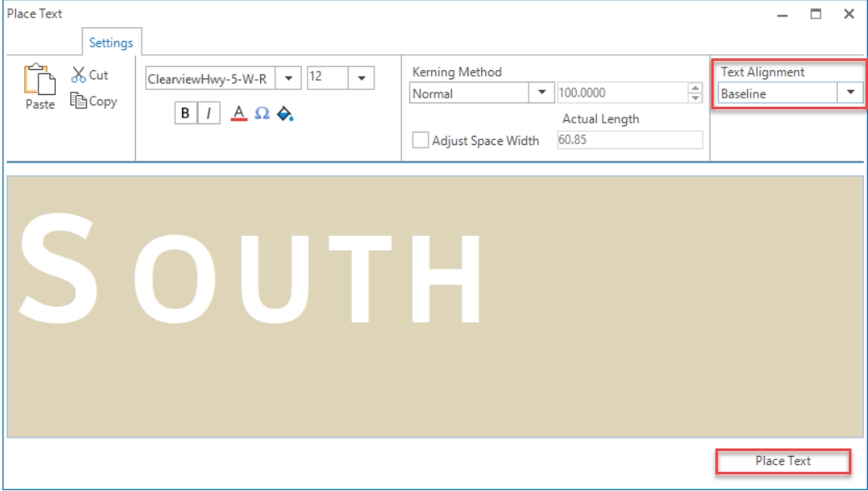Click the SOUTH text preview area
This screenshot has width=868, height=491.
pos(434,305)
